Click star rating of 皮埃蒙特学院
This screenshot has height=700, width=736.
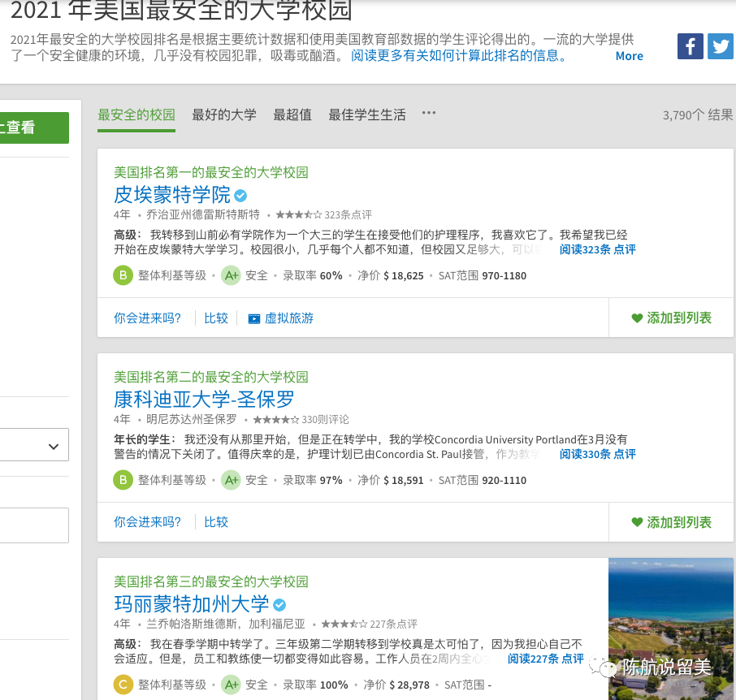(298, 215)
